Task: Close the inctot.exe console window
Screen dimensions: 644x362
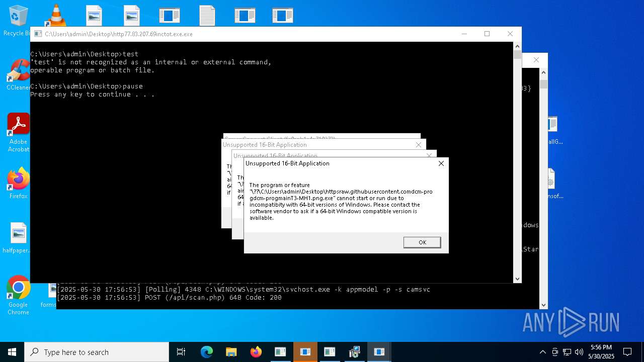Action: click(510, 34)
